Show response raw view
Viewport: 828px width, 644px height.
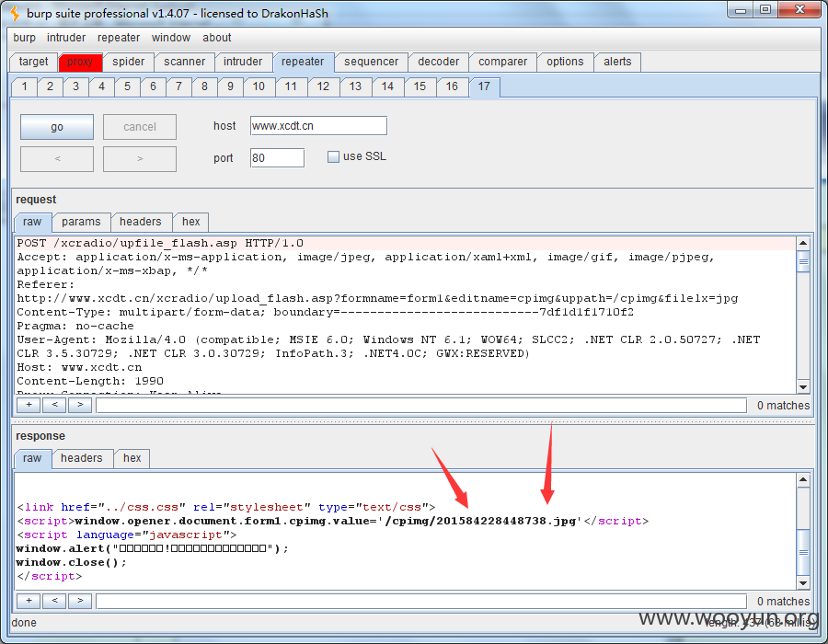pyautogui.click(x=32, y=458)
